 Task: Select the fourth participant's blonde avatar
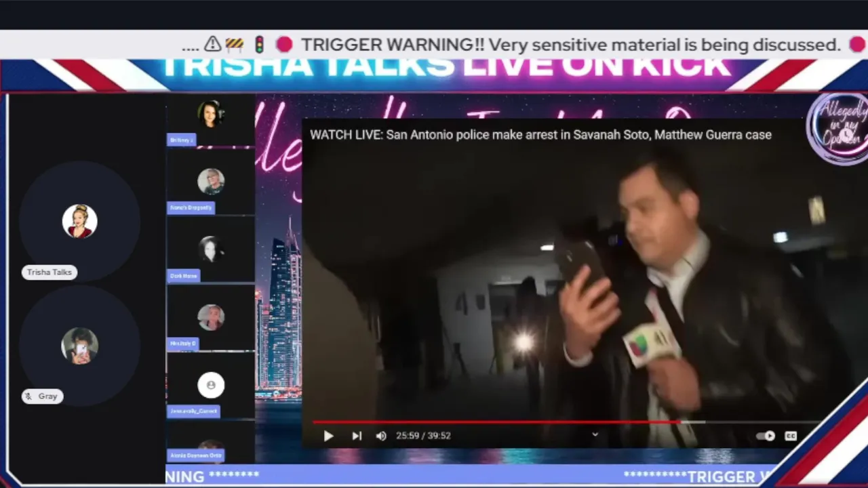click(211, 317)
